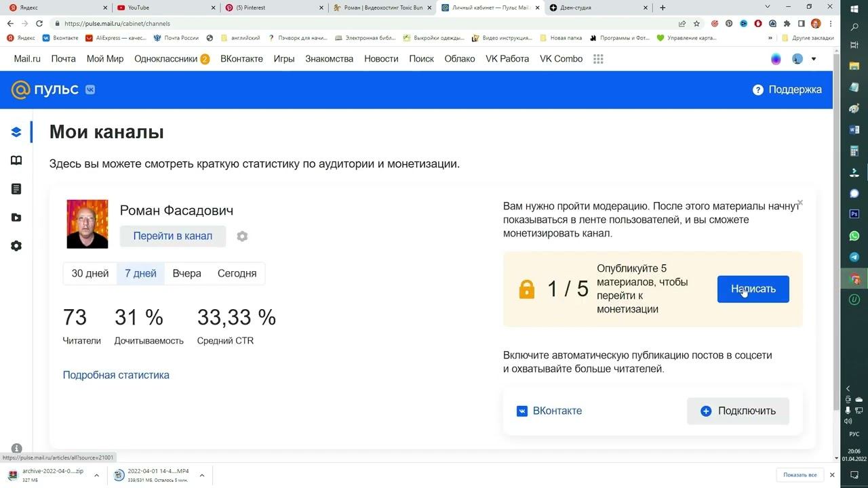Click the Marusia assistant purple icon
Screen dimensions: 868x488
(x=776, y=59)
